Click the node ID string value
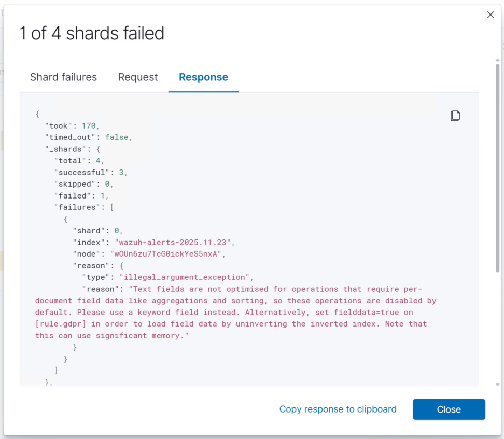 tap(165, 254)
